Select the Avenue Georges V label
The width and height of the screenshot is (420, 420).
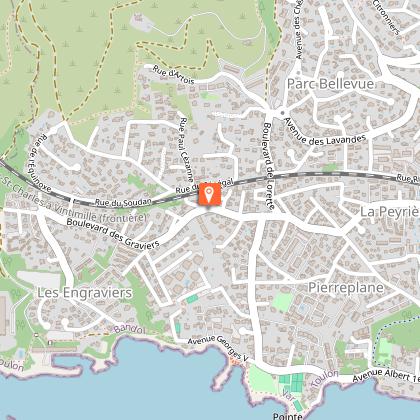[218, 347]
